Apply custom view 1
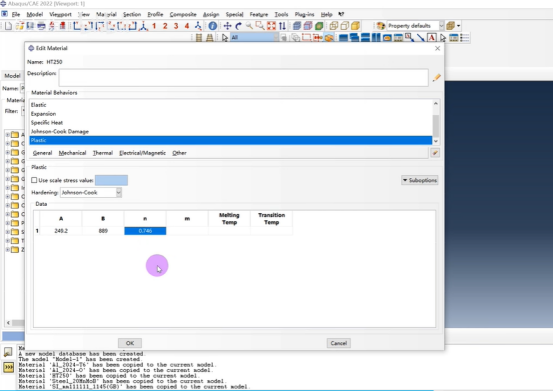The width and height of the screenshot is (554, 392). pyautogui.click(x=154, y=26)
